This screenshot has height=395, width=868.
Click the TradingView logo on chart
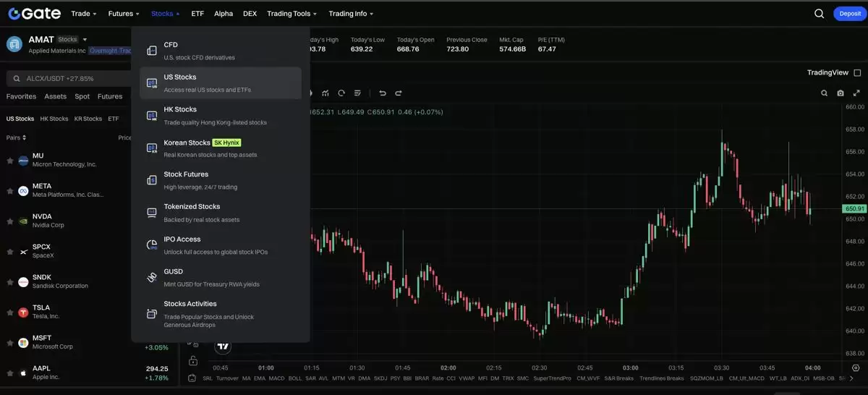coord(223,347)
